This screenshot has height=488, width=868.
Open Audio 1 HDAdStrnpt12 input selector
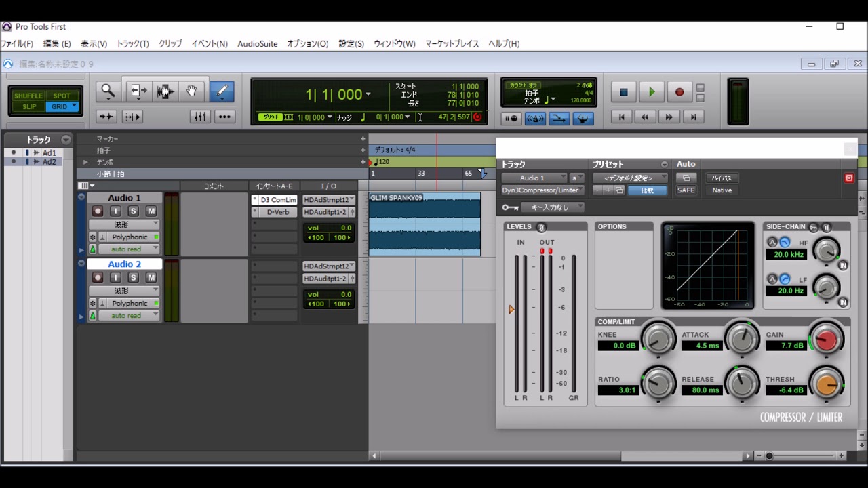[329, 200]
